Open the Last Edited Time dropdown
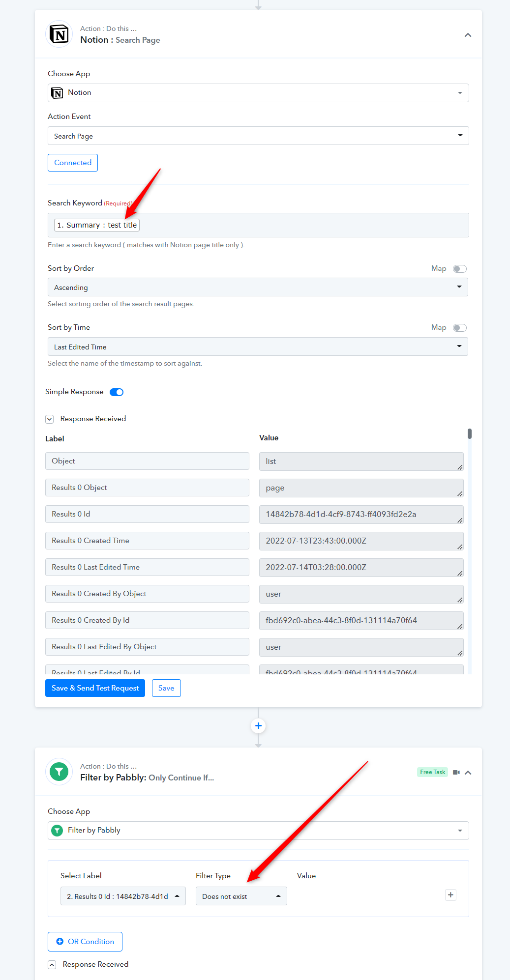 coord(258,346)
